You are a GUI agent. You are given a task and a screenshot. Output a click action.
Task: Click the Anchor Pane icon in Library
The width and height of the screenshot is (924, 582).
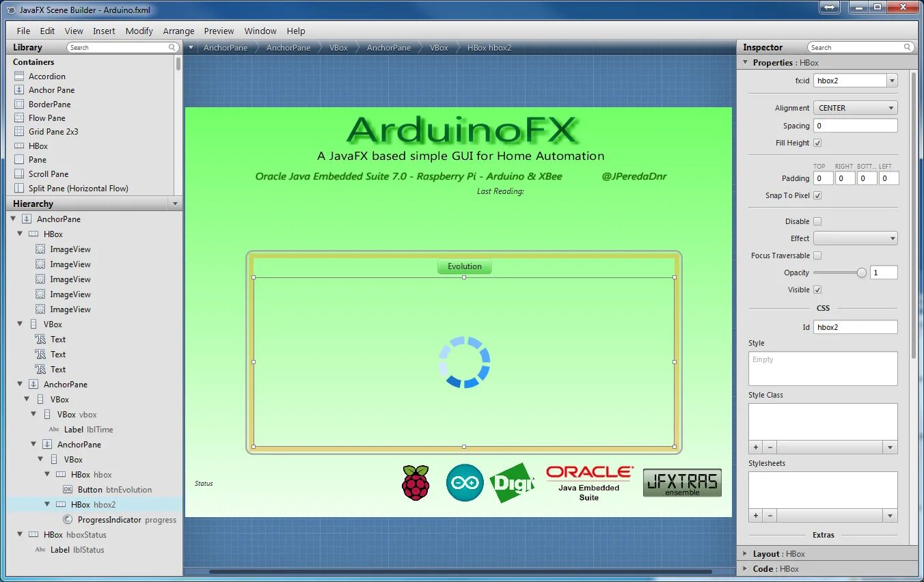click(19, 89)
